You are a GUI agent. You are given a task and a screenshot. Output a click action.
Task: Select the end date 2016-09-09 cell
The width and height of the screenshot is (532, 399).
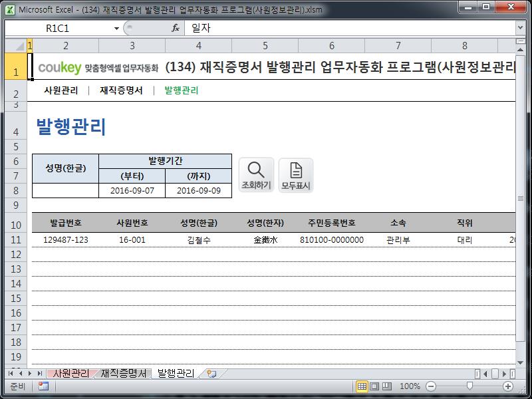pos(198,190)
